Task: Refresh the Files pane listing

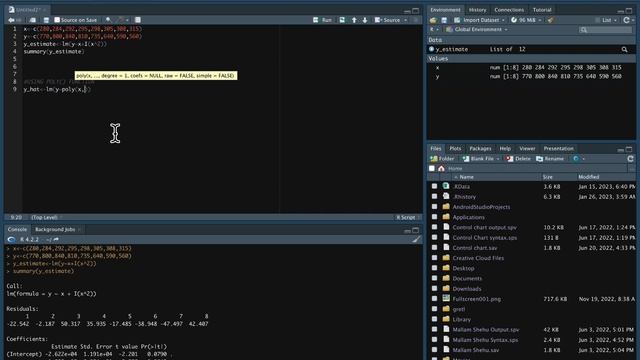Action: click(630, 159)
